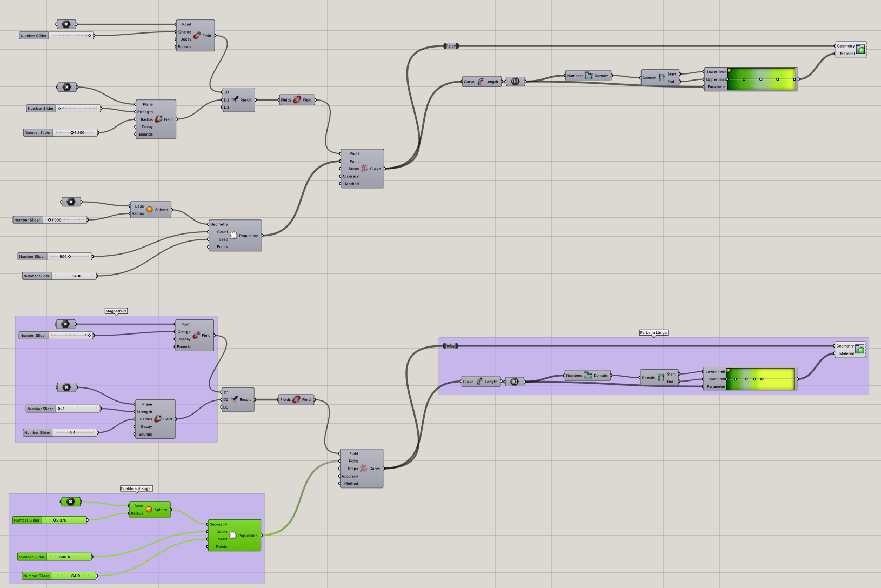Select the green Populate Geometry snowflake icon
The width and height of the screenshot is (881, 588).
tap(232, 535)
